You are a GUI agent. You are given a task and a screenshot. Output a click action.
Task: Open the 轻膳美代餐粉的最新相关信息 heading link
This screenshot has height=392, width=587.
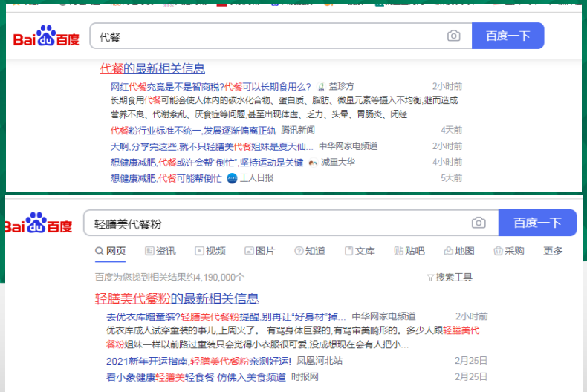pyautogui.click(x=177, y=298)
